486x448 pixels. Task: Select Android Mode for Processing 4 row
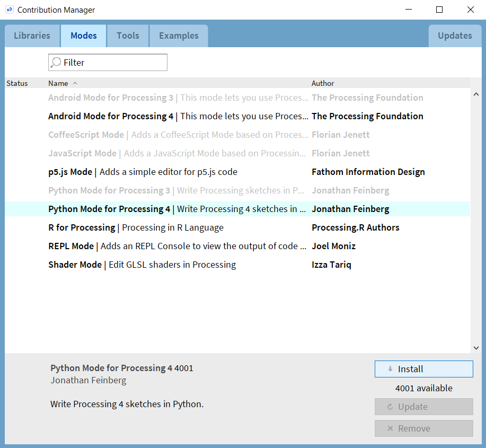point(237,116)
